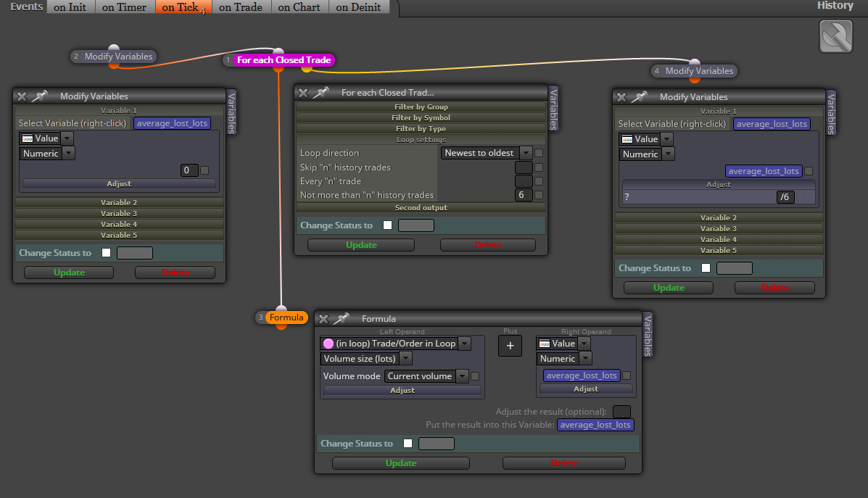Switch to the on Timer events tab
This screenshot has width=868, height=498.
pos(125,7)
